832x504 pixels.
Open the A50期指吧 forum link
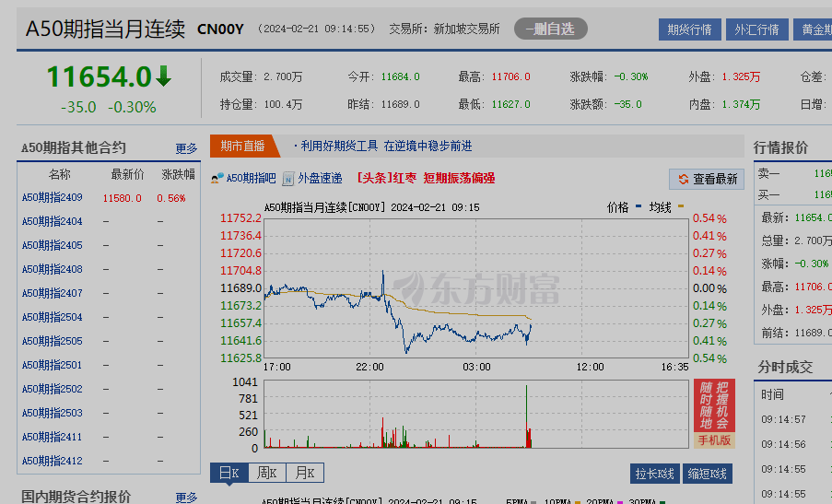[251, 178]
